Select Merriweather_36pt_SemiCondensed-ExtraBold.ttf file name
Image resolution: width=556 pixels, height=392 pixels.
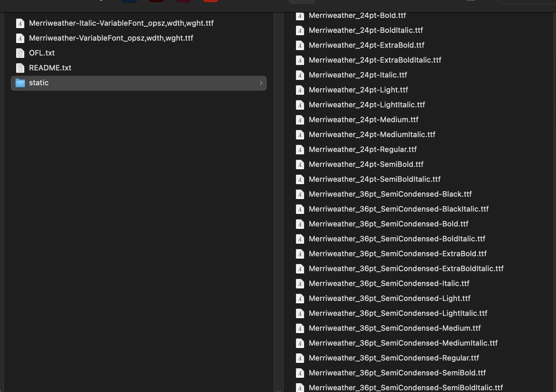pos(398,253)
